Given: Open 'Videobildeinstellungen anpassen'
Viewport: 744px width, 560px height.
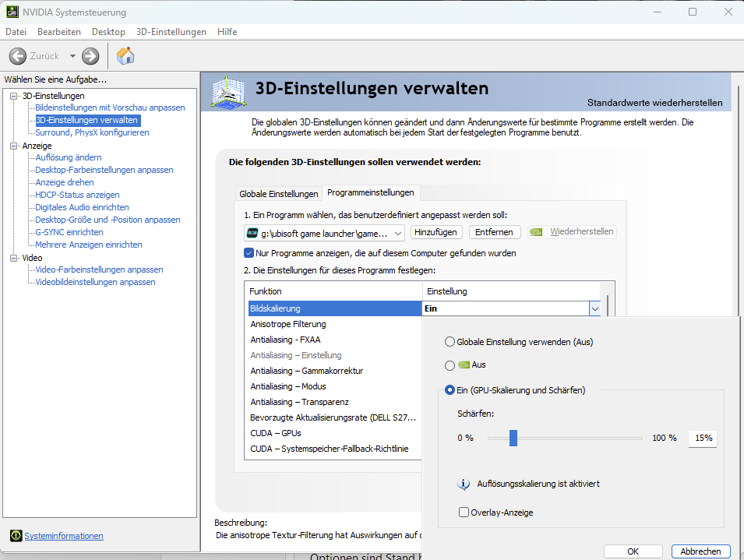Looking at the screenshot, I should coord(95,282).
